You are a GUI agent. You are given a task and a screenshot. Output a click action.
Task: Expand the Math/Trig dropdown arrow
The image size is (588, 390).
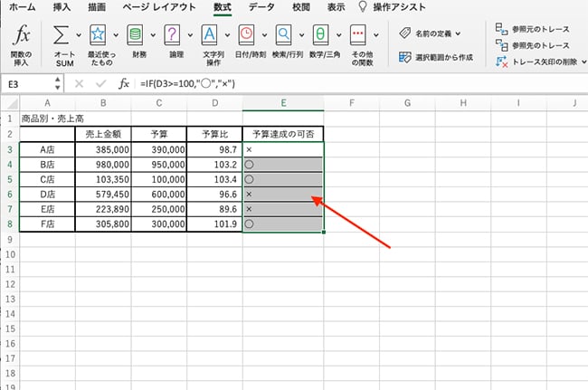click(338, 35)
